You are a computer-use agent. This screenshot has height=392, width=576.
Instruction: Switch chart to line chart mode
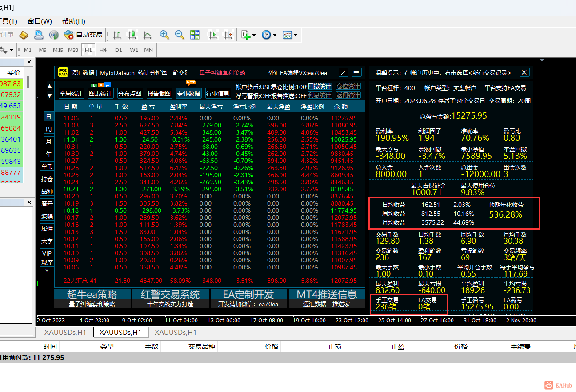coord(147,35)
